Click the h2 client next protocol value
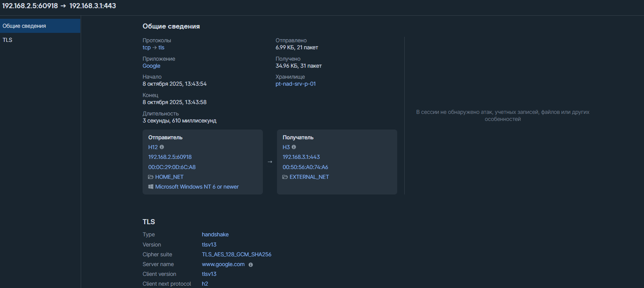Image resolution: width=644 pixels, height=288 pixels. click(205, 284)
